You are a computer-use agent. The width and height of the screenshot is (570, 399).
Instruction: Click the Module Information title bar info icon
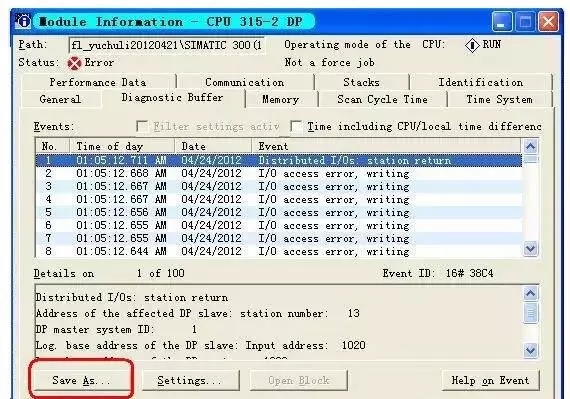tap(23, 21)
